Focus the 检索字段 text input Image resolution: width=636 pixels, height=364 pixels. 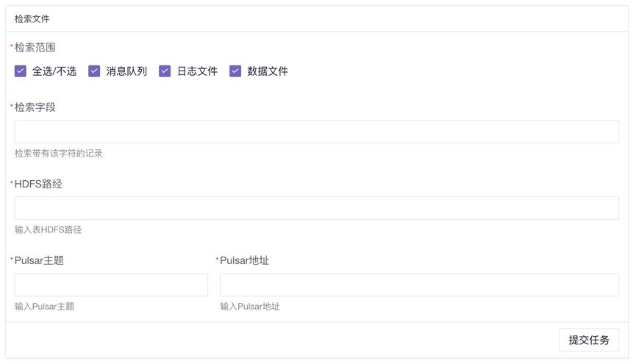[x=316, y=132]
